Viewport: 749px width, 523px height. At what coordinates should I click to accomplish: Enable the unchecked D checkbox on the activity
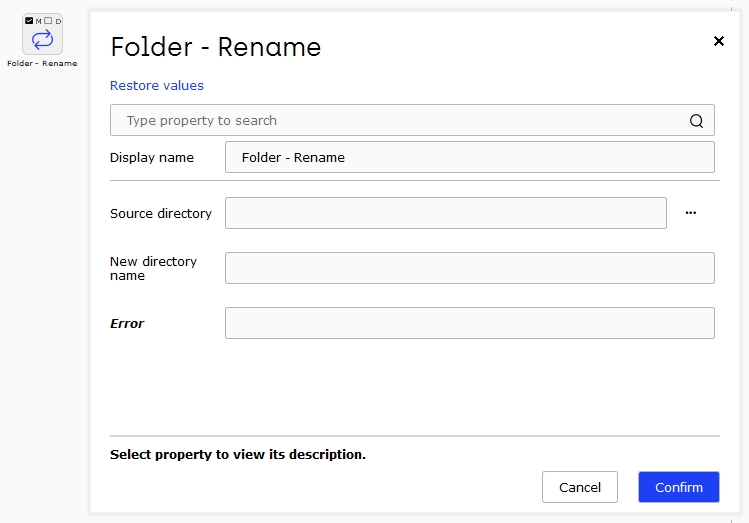pos(48,21)
